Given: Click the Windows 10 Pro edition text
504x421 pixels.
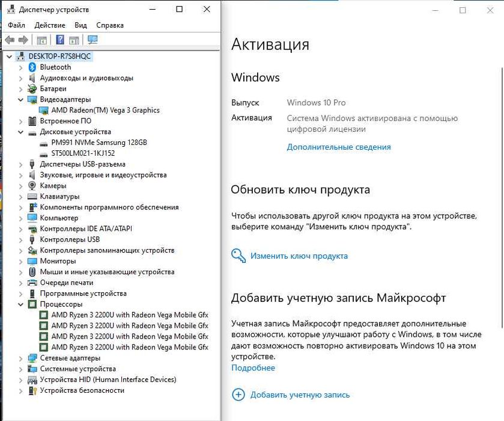Looking at the screenshot, I should [x=317, y=103].
